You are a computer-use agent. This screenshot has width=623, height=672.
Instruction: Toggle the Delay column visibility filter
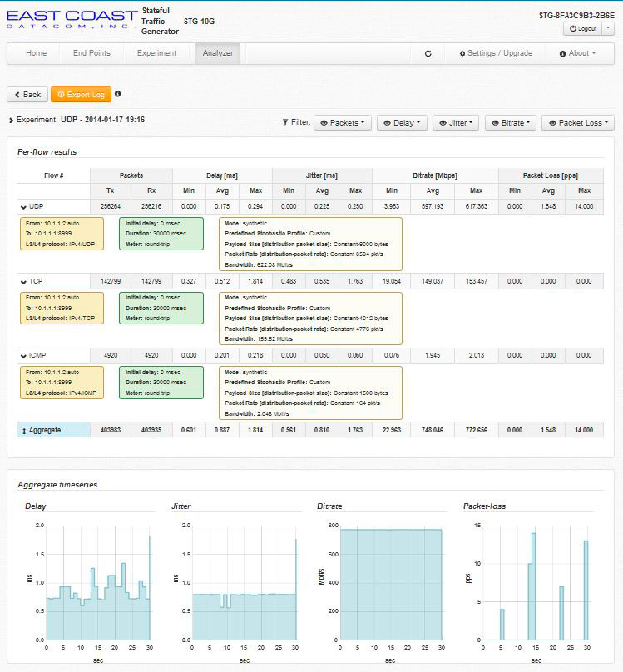[403, 123]
